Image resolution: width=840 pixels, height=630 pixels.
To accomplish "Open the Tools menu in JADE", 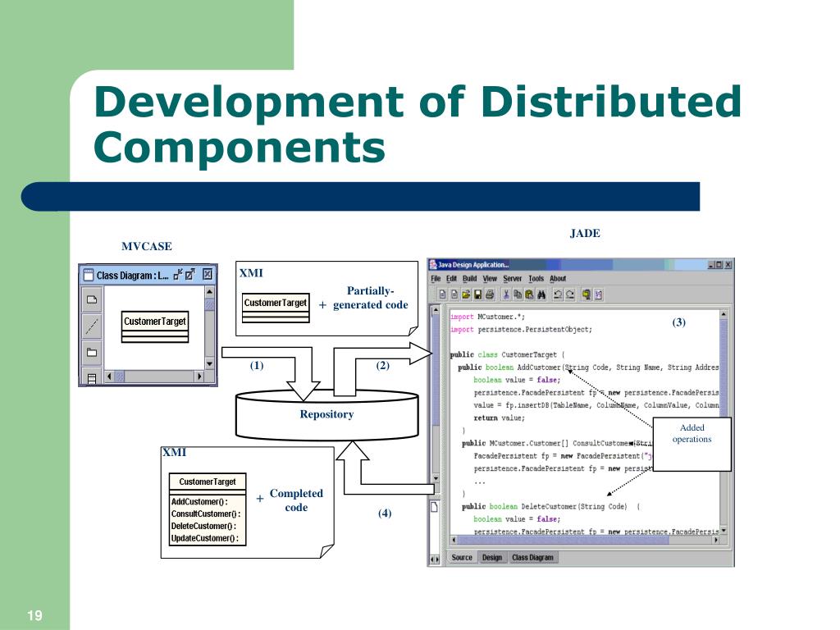I will point(536,279).
